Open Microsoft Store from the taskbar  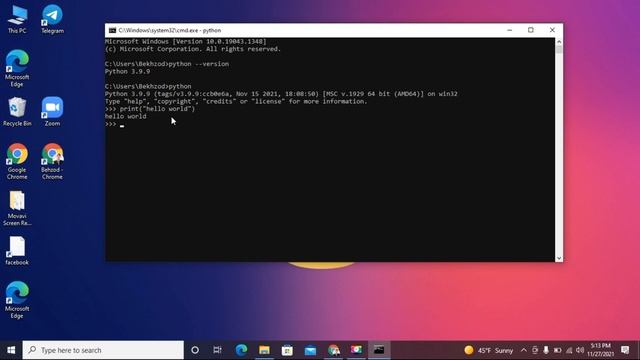click(x=287, y=350)
